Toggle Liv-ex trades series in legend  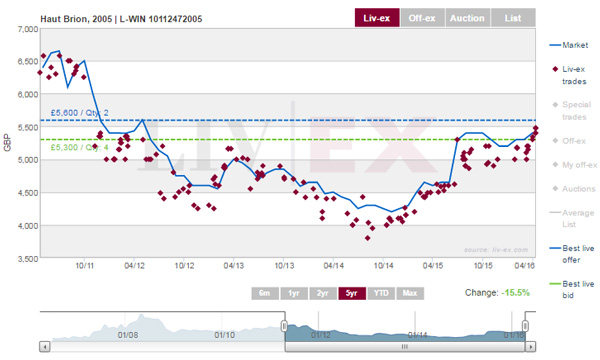tap(569, 75)
